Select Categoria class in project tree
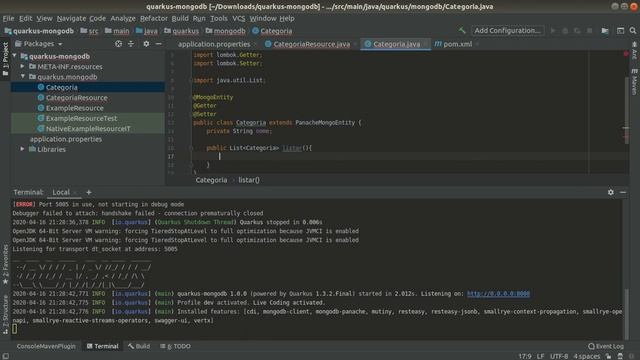640x360 pixels. pos(62,87)
